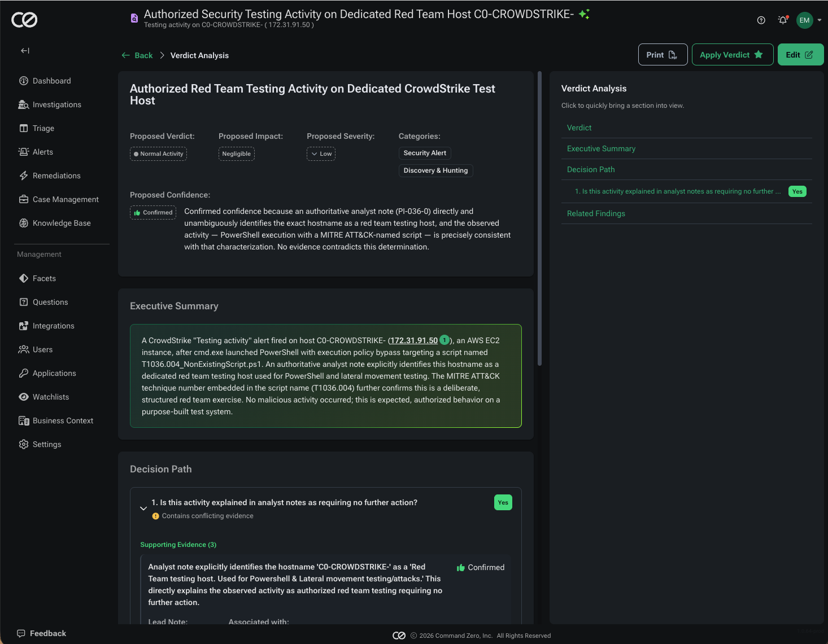
Task: Open the Alerts sidebar icon
Action: [x=24, y=152]
